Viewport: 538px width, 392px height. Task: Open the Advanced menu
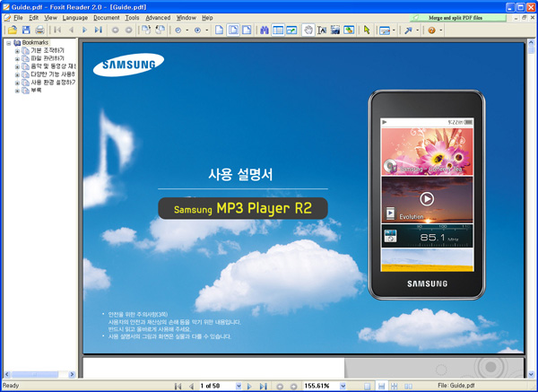click(158, 18)
